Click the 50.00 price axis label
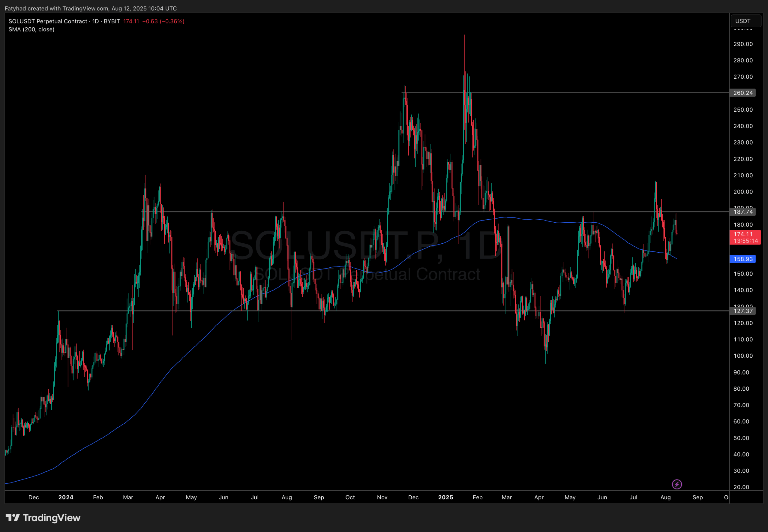This screenshot has width=768, height=532. [741, 438]
